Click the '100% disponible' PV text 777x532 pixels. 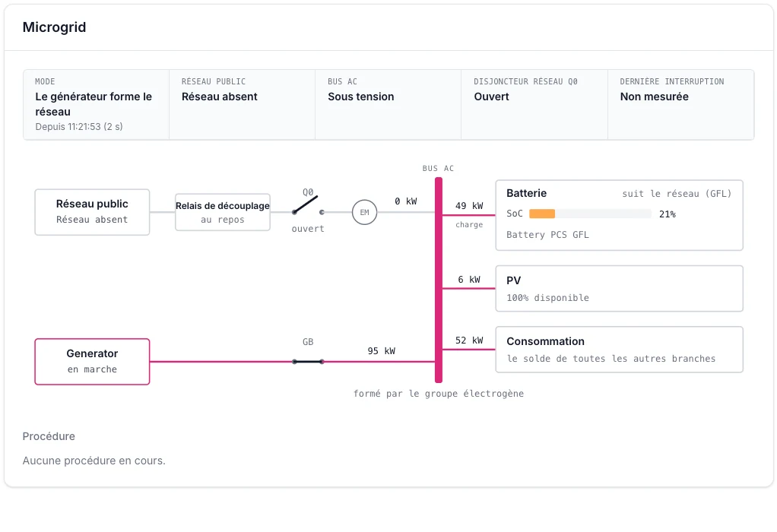click(x=547, y=298)
